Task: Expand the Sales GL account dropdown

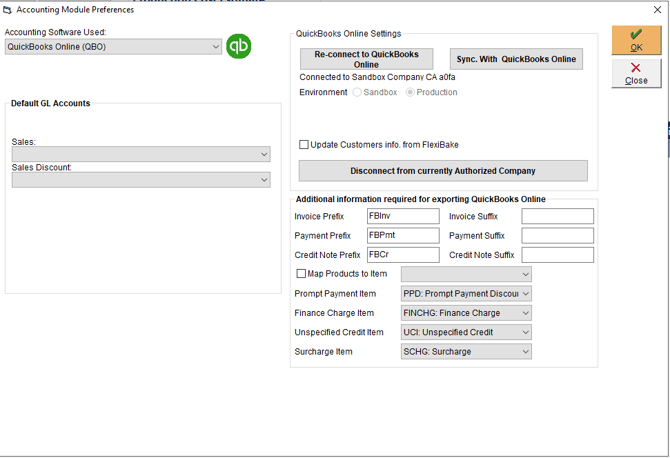Action: (141, 154)
